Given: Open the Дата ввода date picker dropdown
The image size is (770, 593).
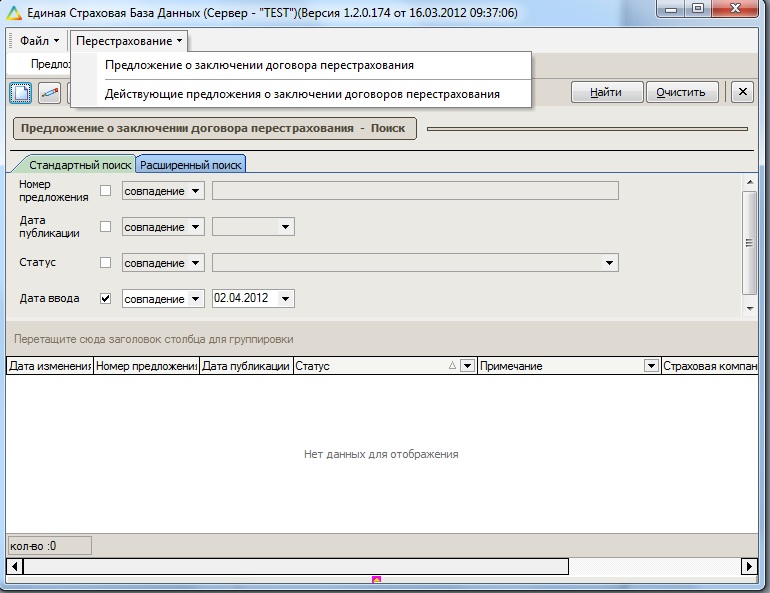Looking at the screenshot, I should point(286,298).
